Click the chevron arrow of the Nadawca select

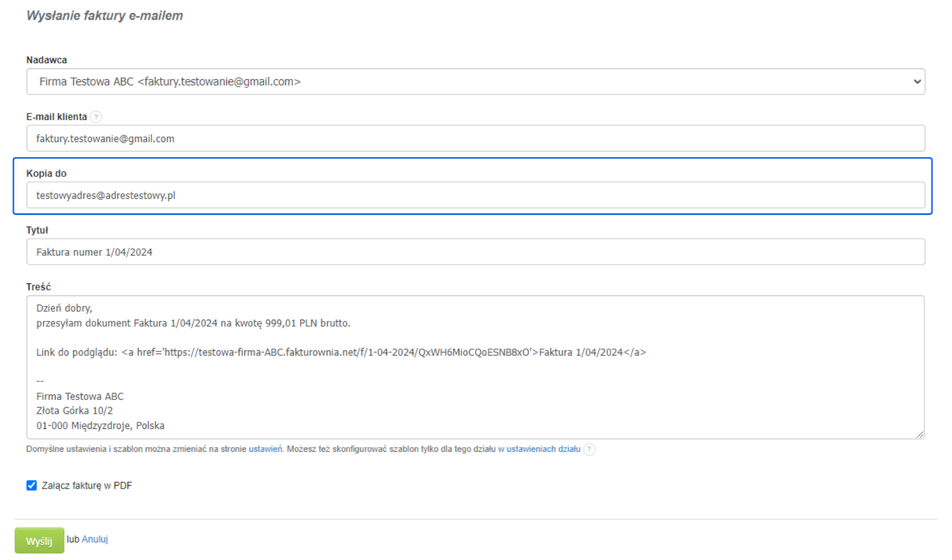(x=917, y=82)
